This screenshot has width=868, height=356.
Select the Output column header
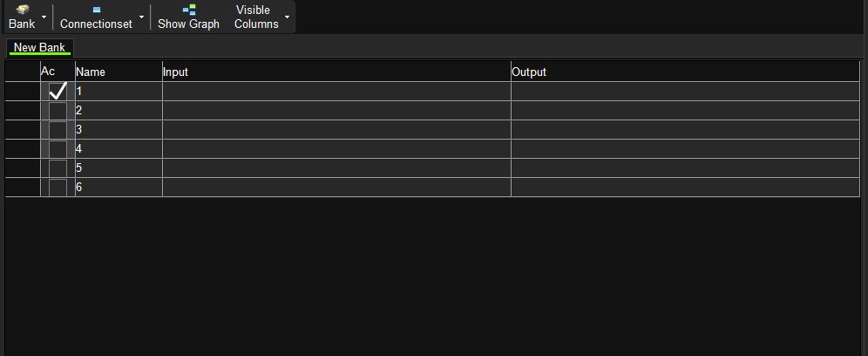684,72
